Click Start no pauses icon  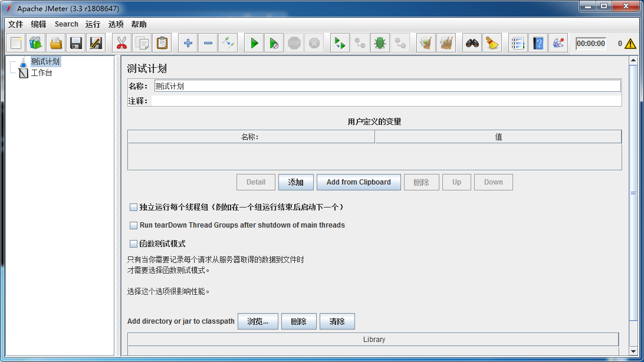click(274, 43)
